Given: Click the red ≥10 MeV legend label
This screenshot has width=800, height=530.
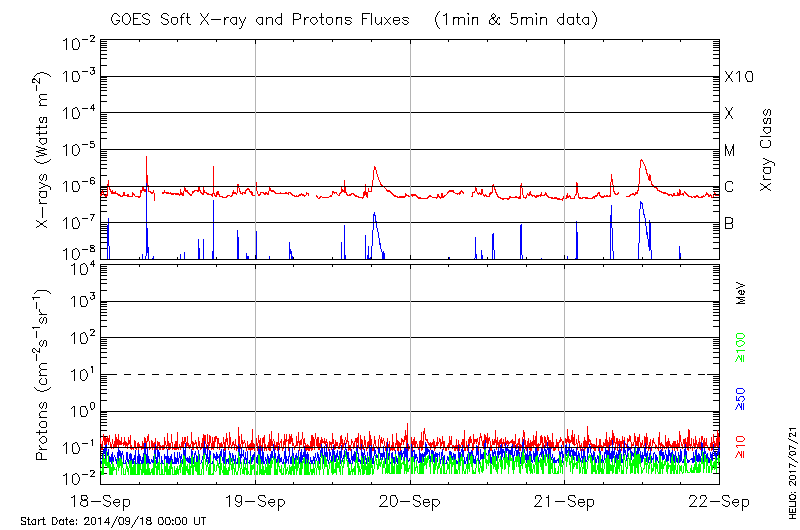Looking at the screenshot, I should (741, 447).
